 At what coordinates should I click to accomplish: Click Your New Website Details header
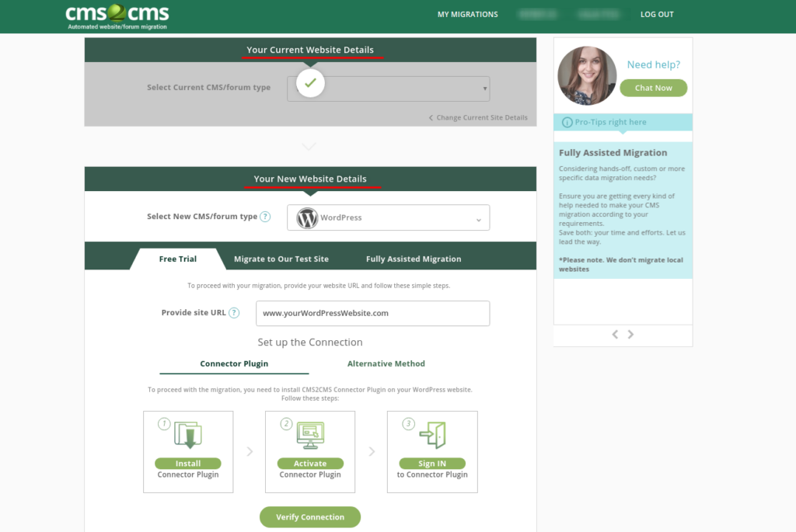[x=310, y=179]
